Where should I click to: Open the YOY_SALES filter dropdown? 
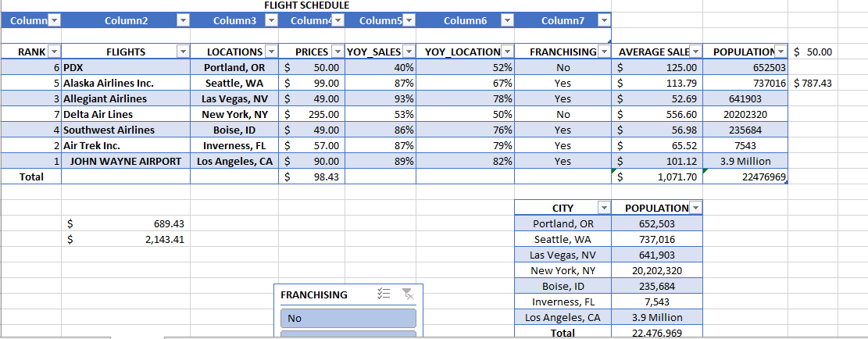[409, 52]
